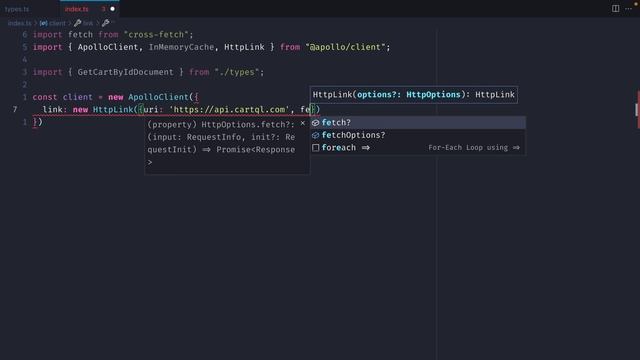Click "For-Each Loop using =>" description text
This screenshot has width=640, height=360.
point(474,148)
